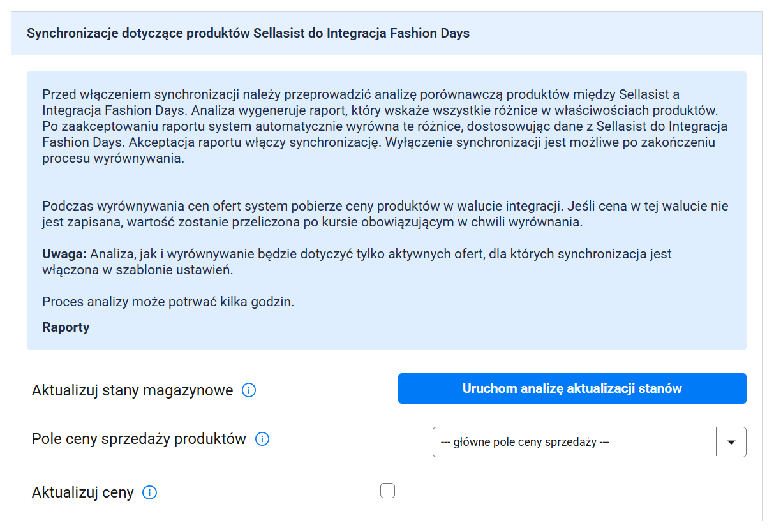This screenshot has width=774, height=532.
Task: Click the bold Uwaga: text in notice
Action: click(64, 254)
